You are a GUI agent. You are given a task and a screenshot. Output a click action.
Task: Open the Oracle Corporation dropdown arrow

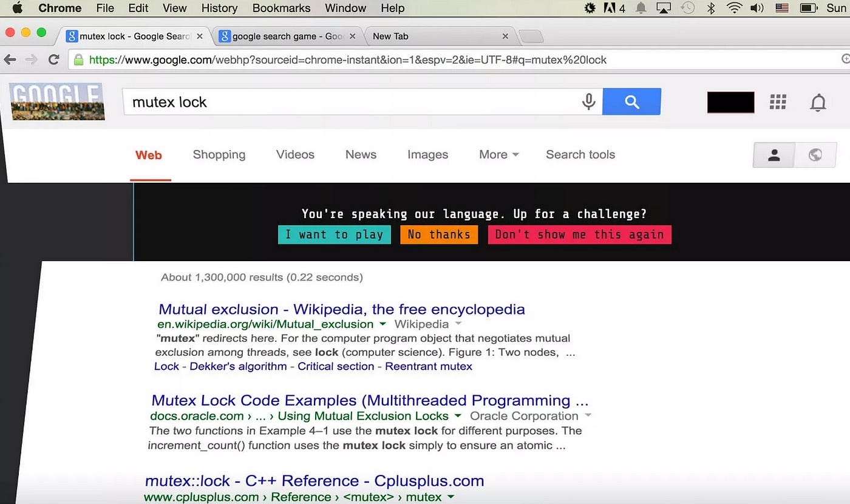pos(587,416)
